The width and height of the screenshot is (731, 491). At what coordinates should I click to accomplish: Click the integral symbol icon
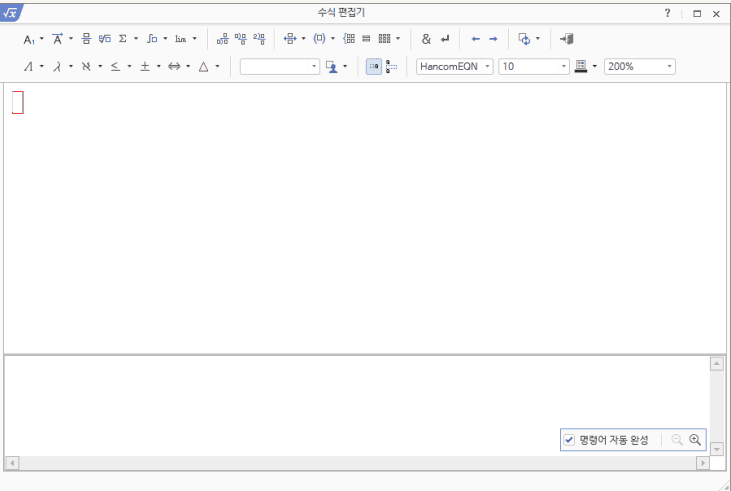pos(152,39)
